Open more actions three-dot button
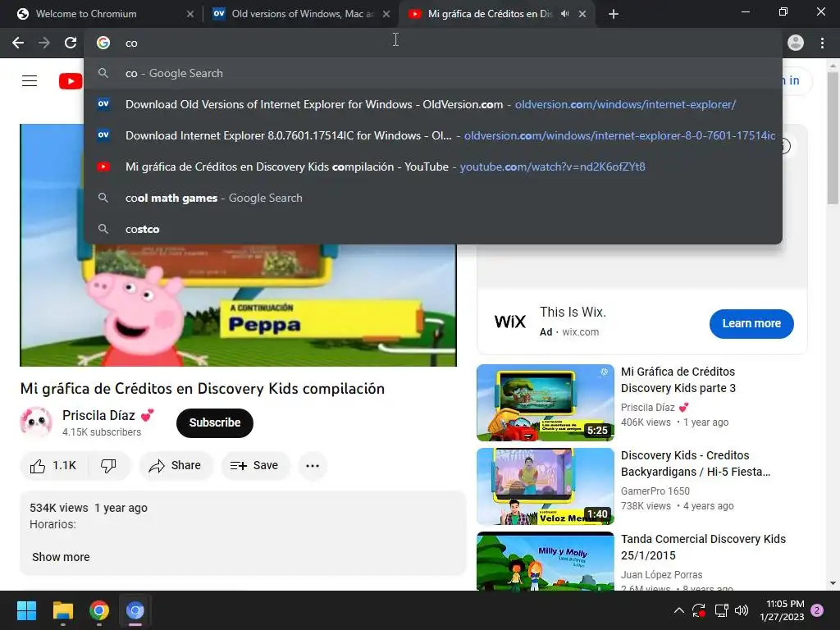This screenshot has height=630, width=840. click(313, 466)
